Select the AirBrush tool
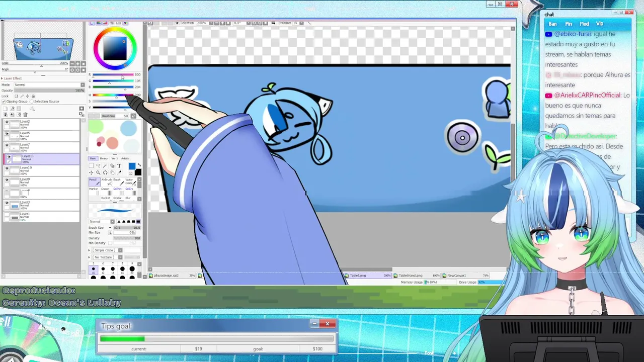This screenshot has width=644, height=362. [106, 182]
